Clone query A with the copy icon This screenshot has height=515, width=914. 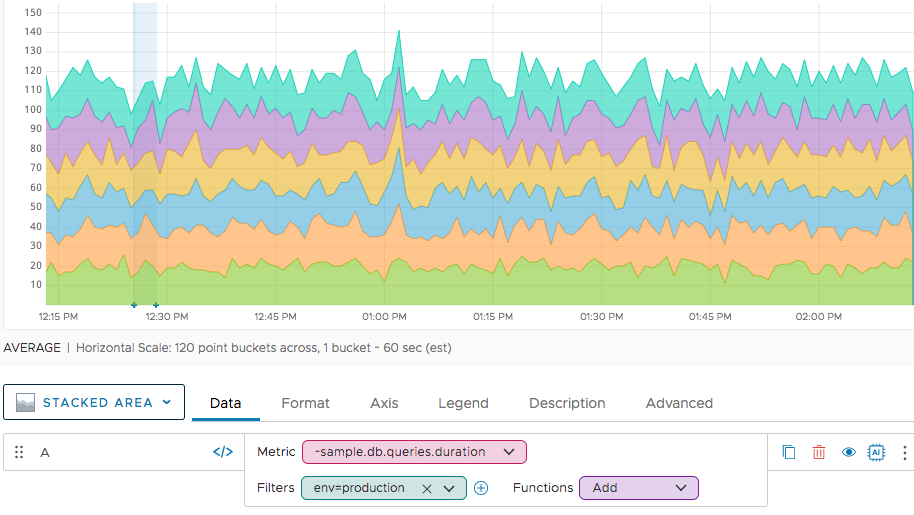coord(789,452)
